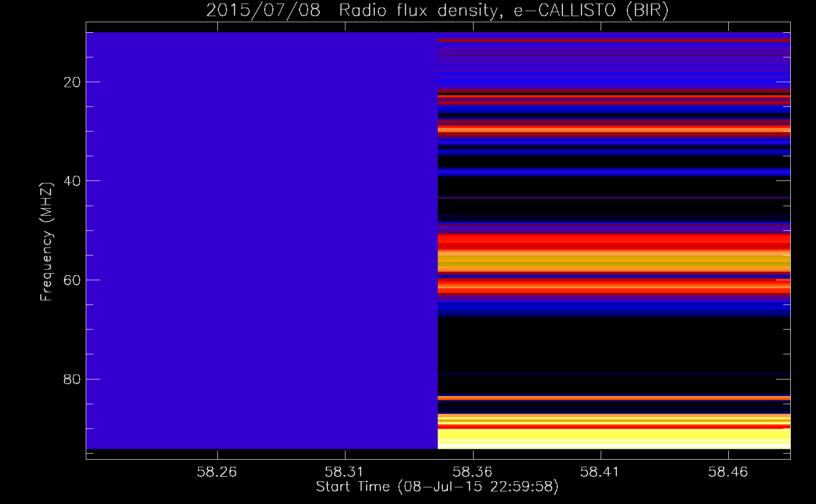This screenshot has height=504, width=816.
Task: Click the 80 frequency tick label
Action: pyautogui.click(x=73, y=379)
